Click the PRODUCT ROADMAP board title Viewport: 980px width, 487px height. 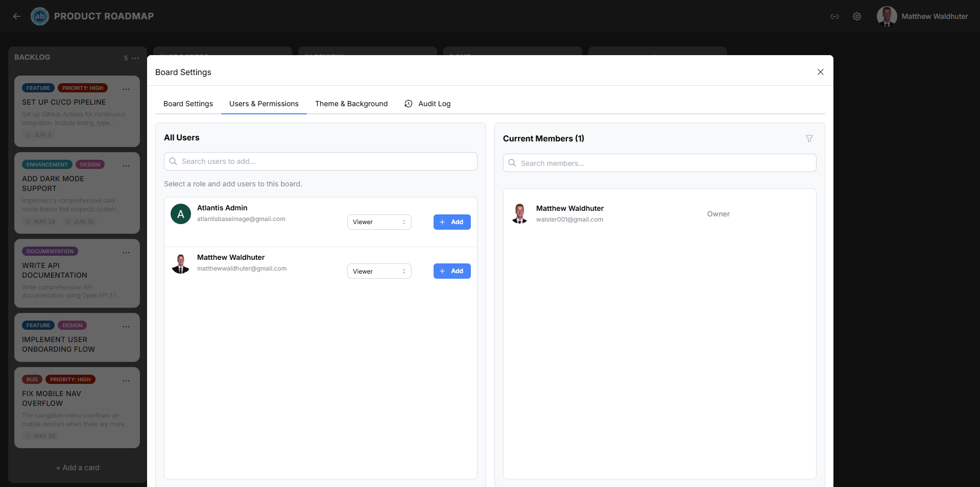(x=104, y=16)
